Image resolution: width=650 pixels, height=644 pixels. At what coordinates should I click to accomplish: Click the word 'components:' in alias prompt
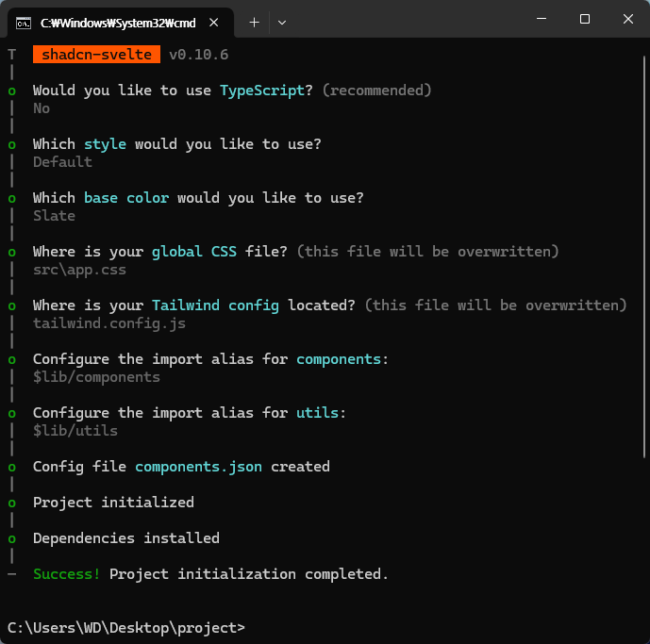point(342,359)
